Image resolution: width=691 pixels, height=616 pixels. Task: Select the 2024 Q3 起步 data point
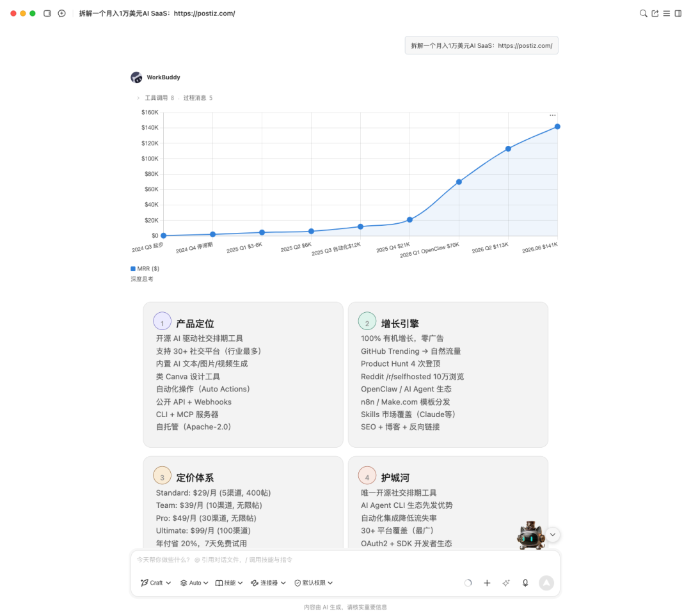[x=164, y=236]
